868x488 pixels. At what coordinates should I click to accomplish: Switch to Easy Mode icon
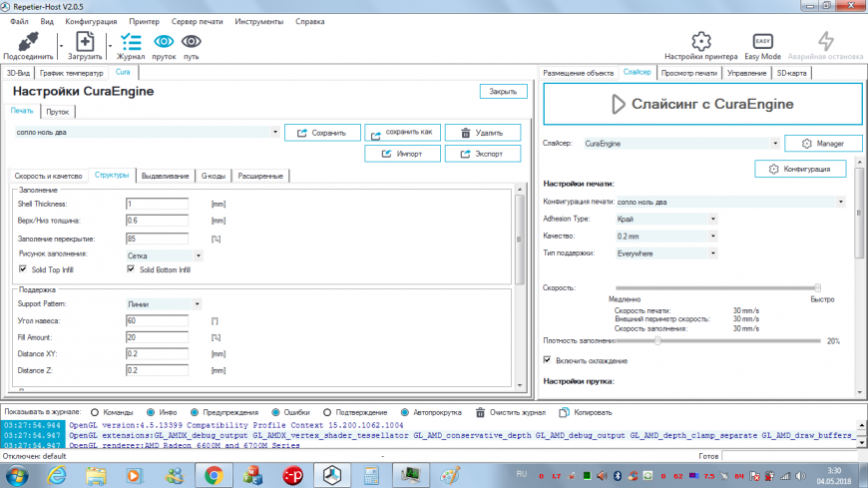pyautogui.click(x=763, y=42)
